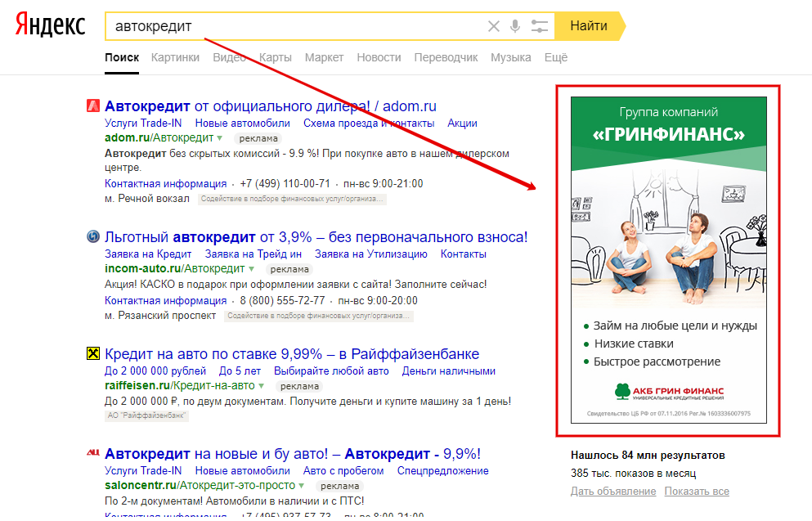Open 'Выбирайте любой авто' sitelink
Image resolution: width=812 pixels, height=521 pixels.
tap(331, 371)
